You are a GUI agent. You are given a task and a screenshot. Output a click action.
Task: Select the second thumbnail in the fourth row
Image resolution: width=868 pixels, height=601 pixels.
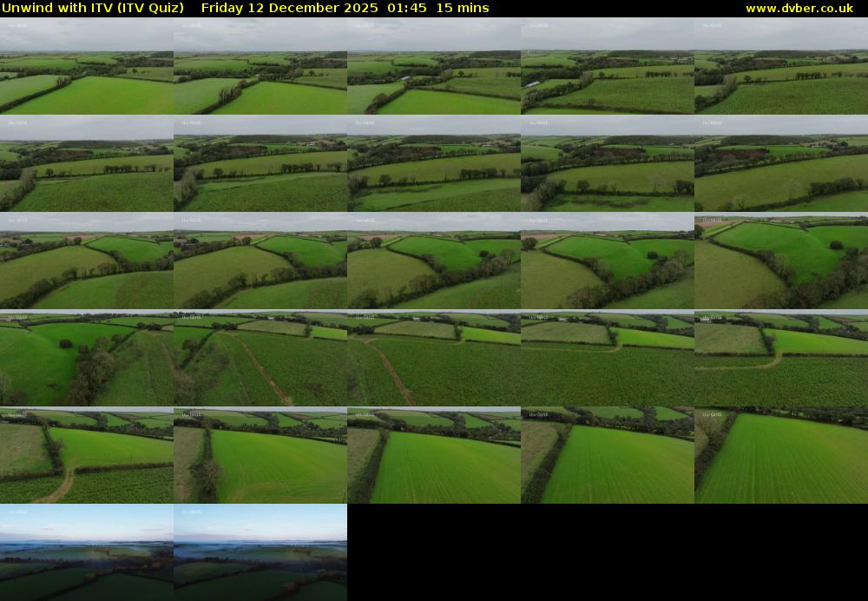tap(260, 358)
